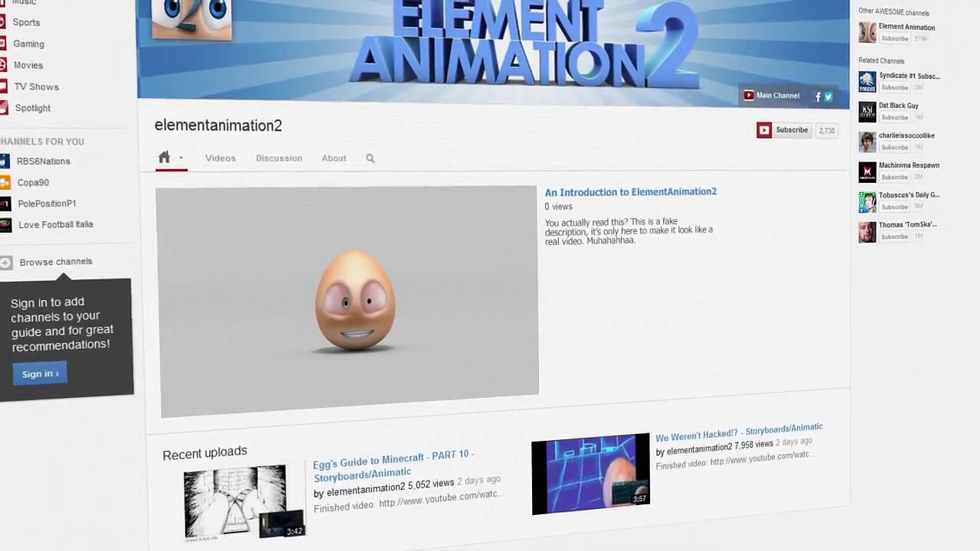The height and width of the screenshot is (551, 980).
Task: Click Subscribe under Syndicate #1
Action: coord(894,87)
